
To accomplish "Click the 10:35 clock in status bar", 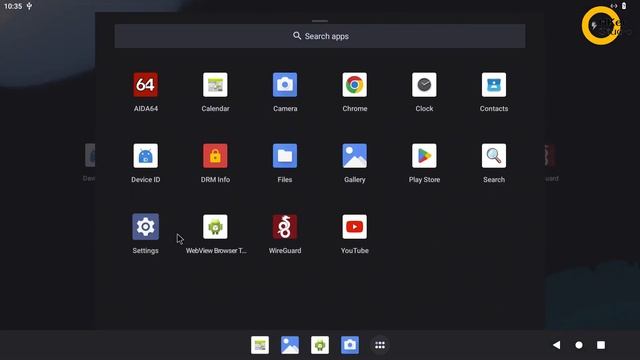I will [x=13, y=6].
